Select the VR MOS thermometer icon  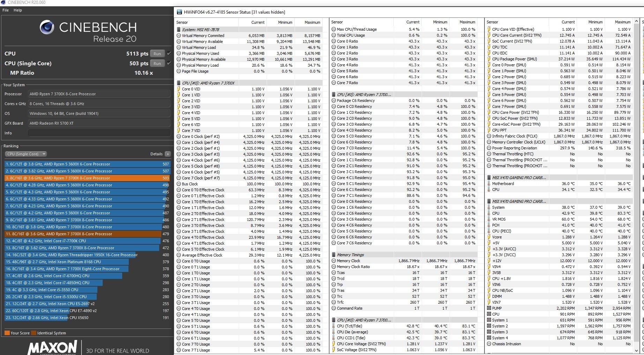[489, 219]
